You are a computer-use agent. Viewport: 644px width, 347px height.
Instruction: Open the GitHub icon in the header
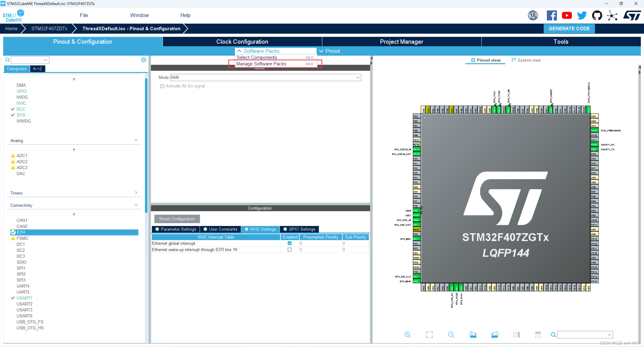point(597,16)
